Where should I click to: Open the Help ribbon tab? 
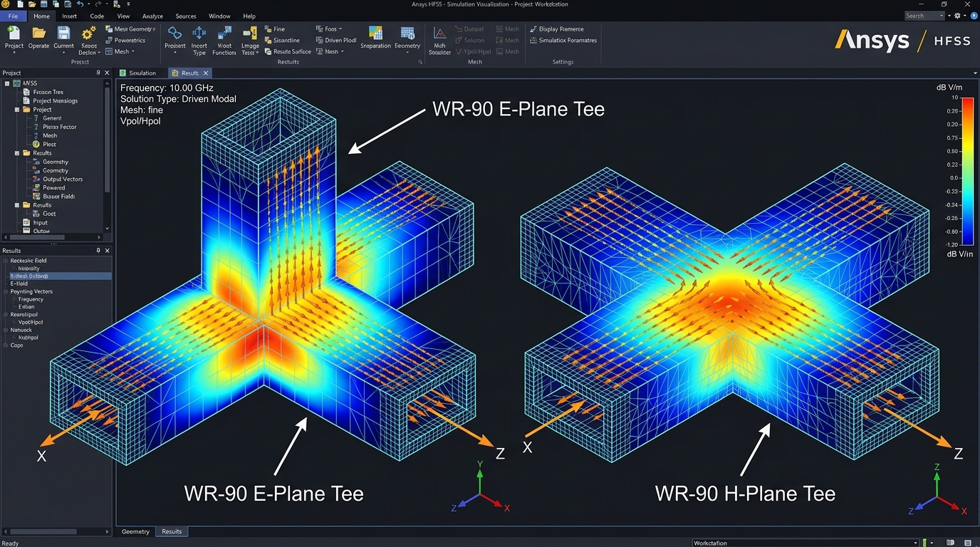coord(249,16)
